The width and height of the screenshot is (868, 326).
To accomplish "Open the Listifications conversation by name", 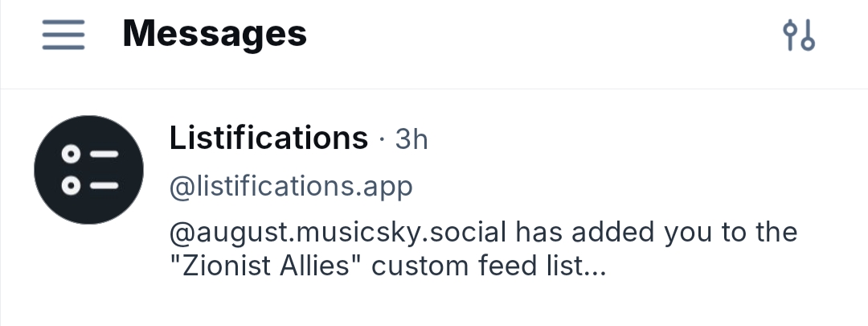I will point(268,138).
